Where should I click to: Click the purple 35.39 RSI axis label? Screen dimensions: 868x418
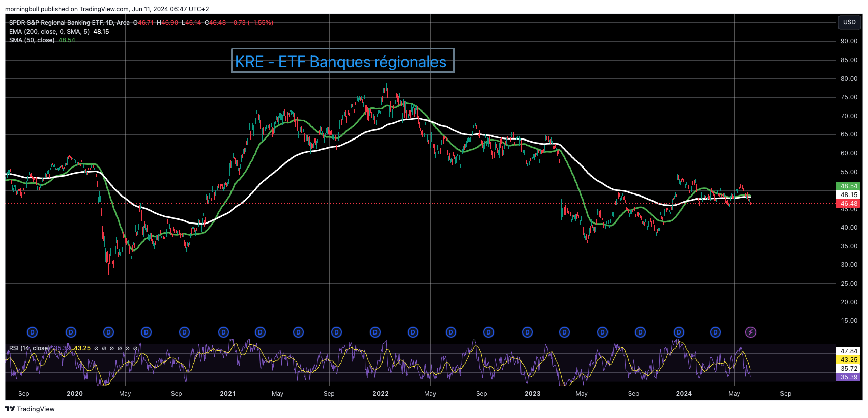pos(849,377)
